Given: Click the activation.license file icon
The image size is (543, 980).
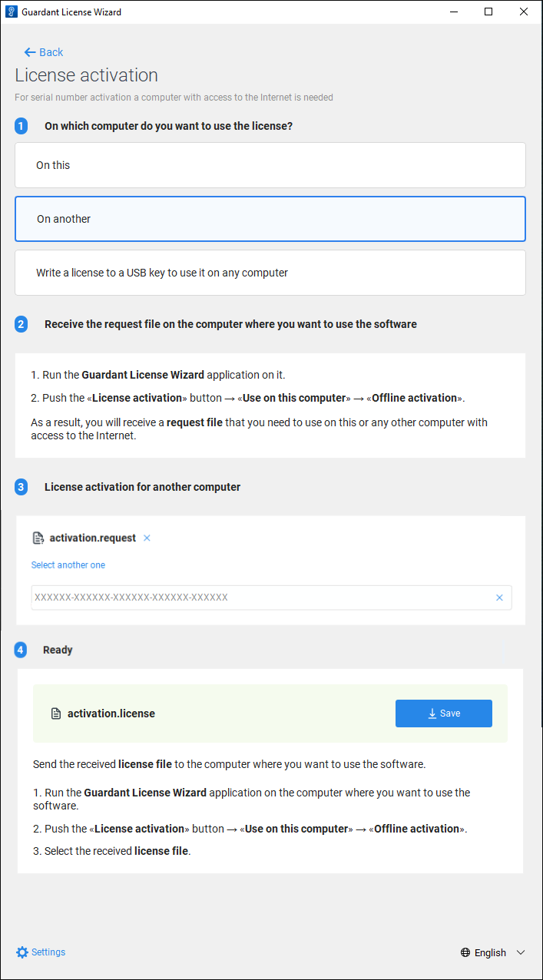Looking at the screenshot, I should click(56, 713).
